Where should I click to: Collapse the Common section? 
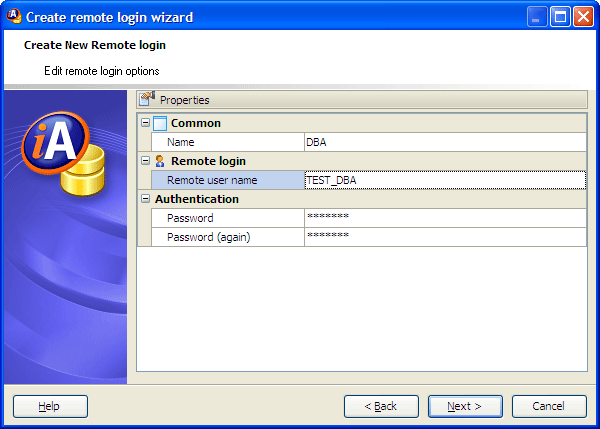(x=146, y=123)
